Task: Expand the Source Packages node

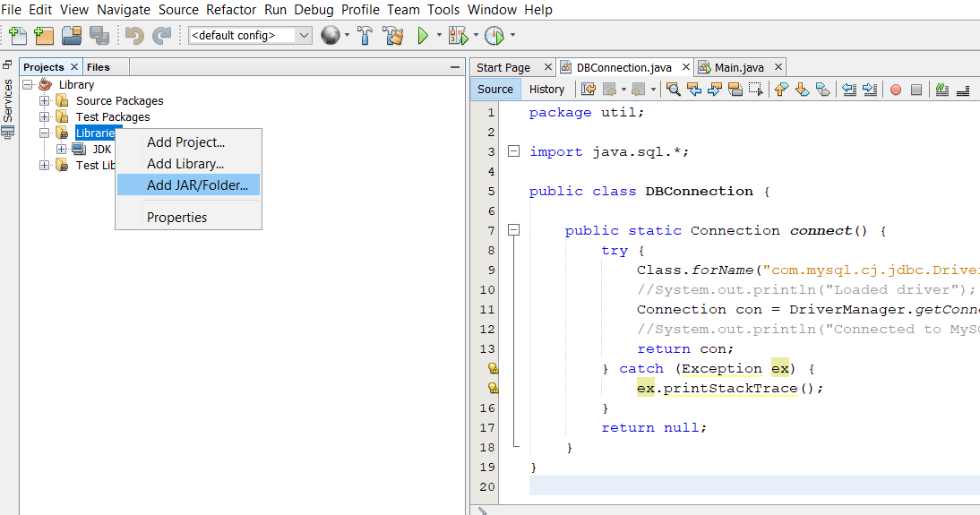Action: tap(45, 100)
